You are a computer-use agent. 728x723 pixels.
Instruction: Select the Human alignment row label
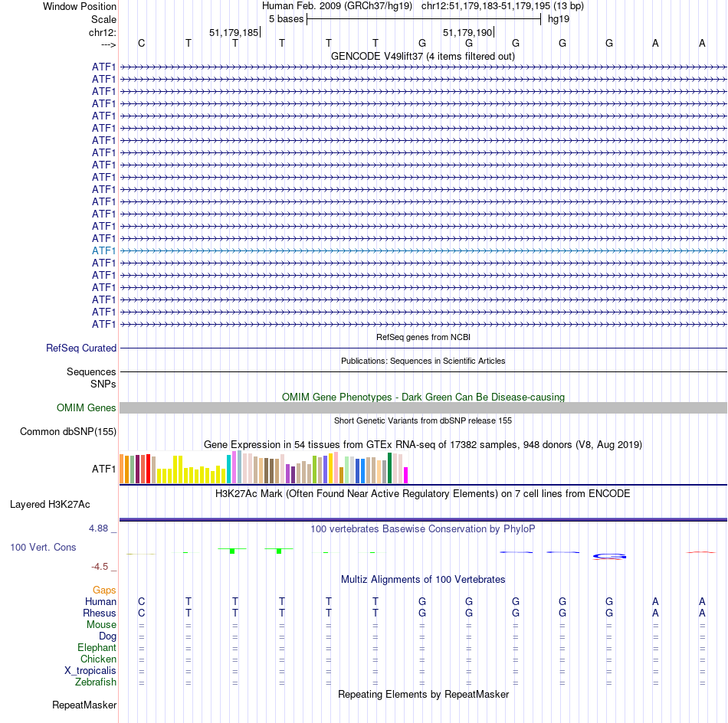pos(100,602)
